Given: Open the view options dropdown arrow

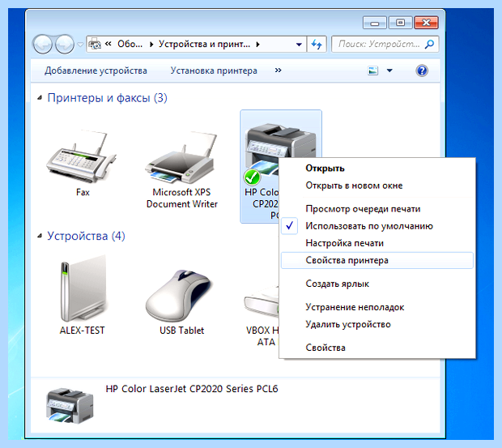Looking at the screenshot, I should [x=389, y=70].
